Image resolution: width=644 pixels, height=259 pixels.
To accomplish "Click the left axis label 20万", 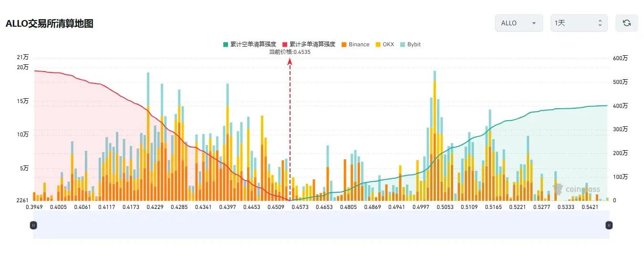I will [23, 67].
